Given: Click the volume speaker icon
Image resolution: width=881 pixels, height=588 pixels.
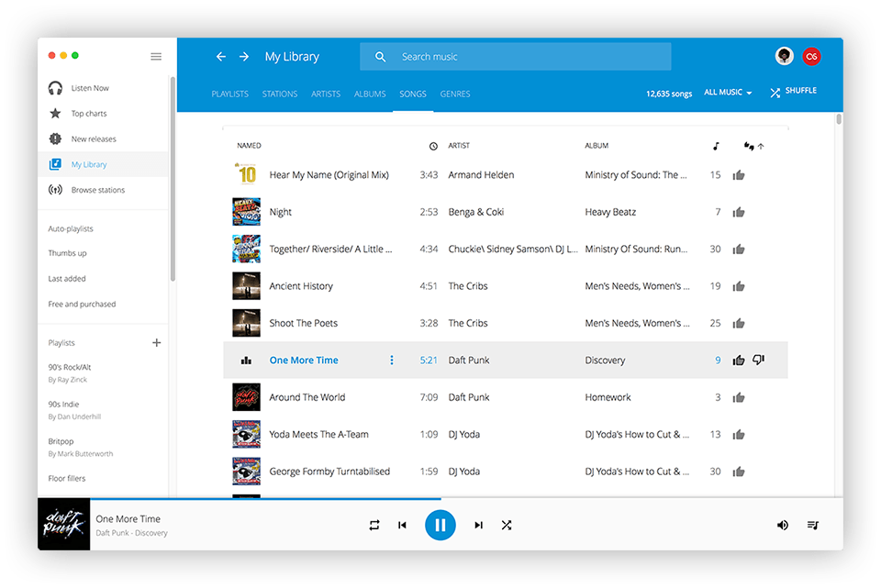Looking at the screenshot, I should coord(782,525).
